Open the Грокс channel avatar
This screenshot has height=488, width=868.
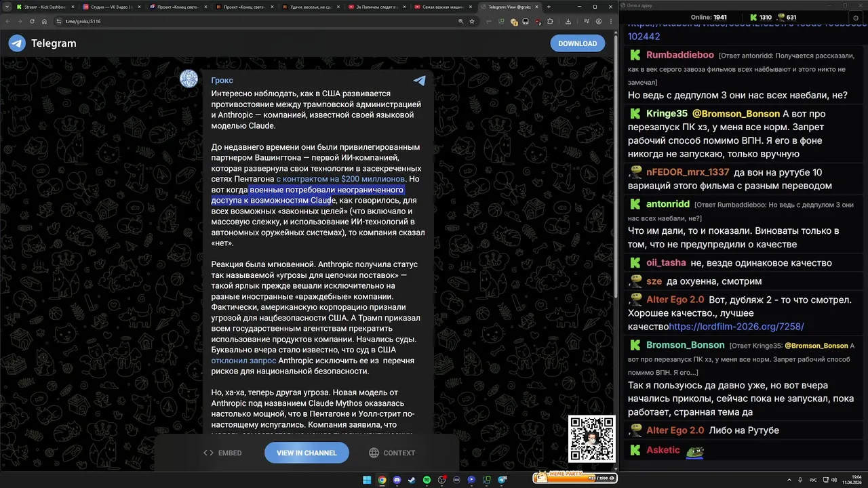[x=189, y=79]
